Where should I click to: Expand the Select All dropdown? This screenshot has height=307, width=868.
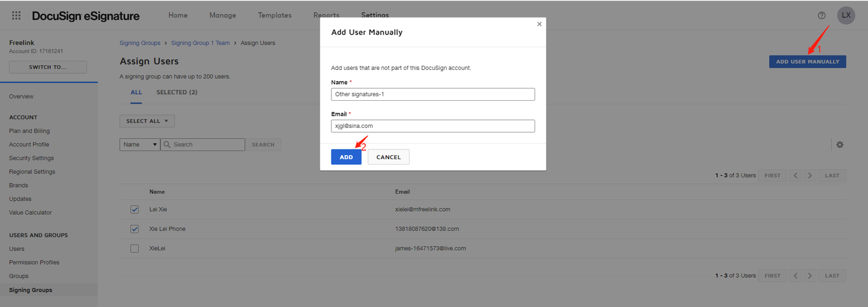pyautogui.click(x=147, y=121)
